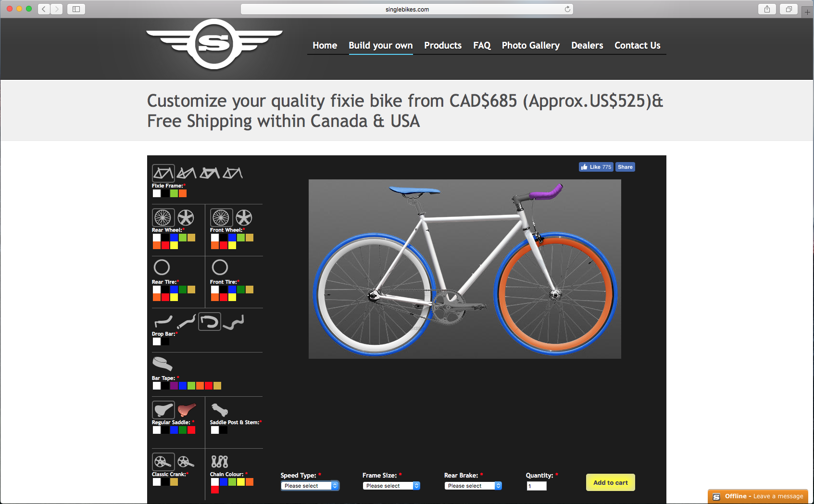
Task: Click the Quantity input field
Action: click(537, 486)
